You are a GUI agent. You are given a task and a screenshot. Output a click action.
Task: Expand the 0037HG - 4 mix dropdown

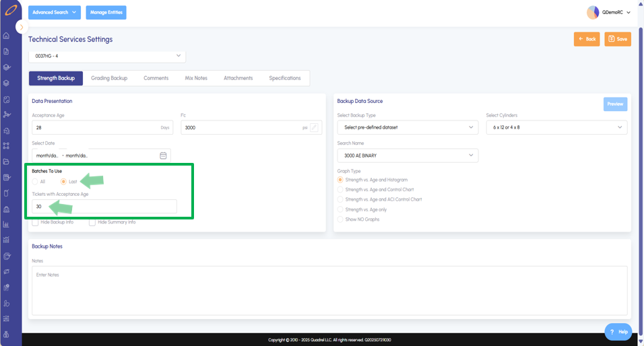coord(107,56)
